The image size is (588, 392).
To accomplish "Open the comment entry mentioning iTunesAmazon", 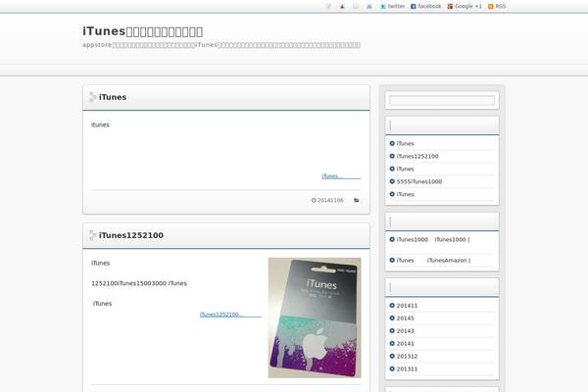I will click(433, 260).
